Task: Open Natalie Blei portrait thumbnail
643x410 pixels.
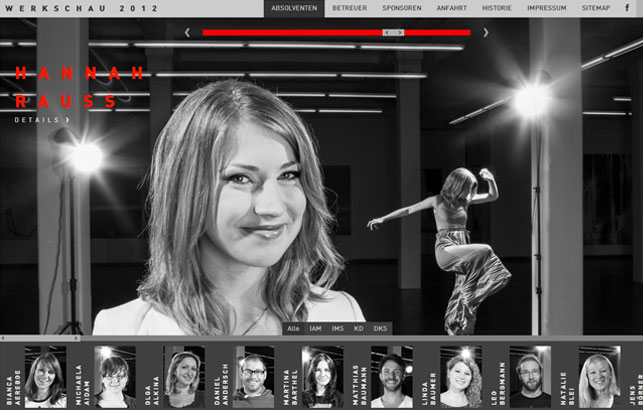Action: click(600, 377)
